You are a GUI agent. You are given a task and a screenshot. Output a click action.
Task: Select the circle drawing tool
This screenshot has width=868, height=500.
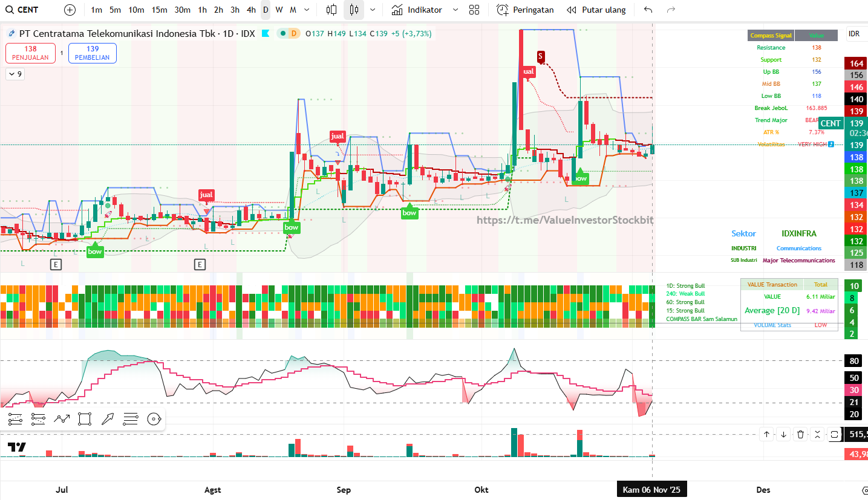tap(154, 418)
